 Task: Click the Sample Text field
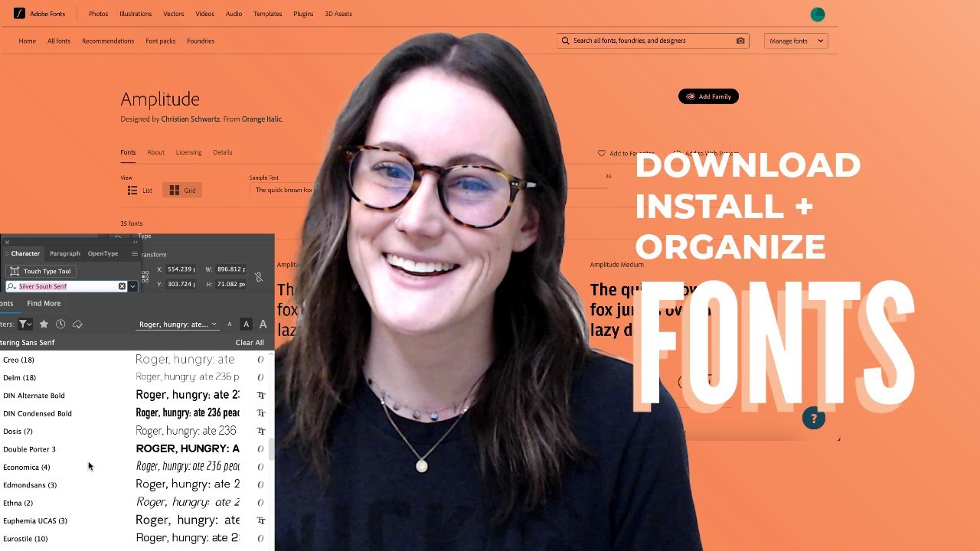283,191
